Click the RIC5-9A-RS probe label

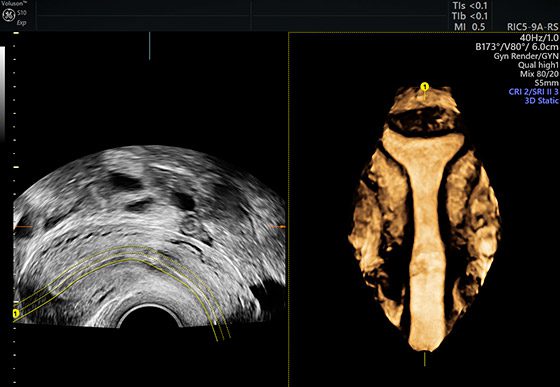click(532, 27)
